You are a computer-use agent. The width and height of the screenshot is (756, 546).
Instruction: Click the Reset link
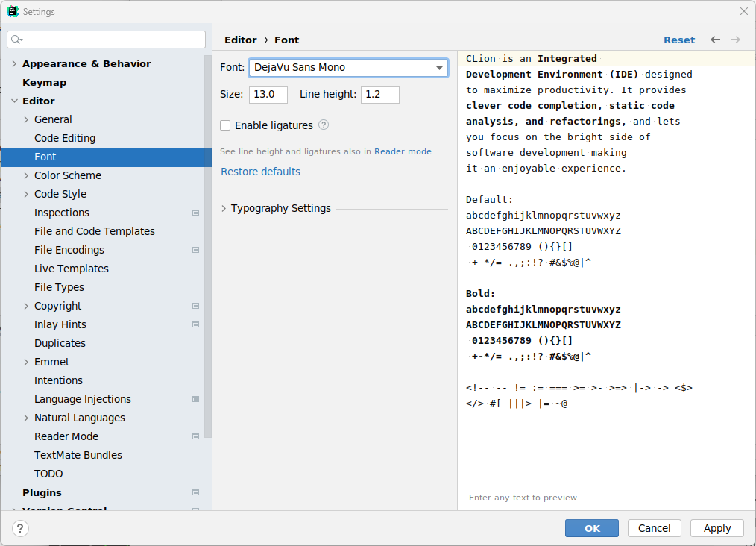click(x=679, y=40)
